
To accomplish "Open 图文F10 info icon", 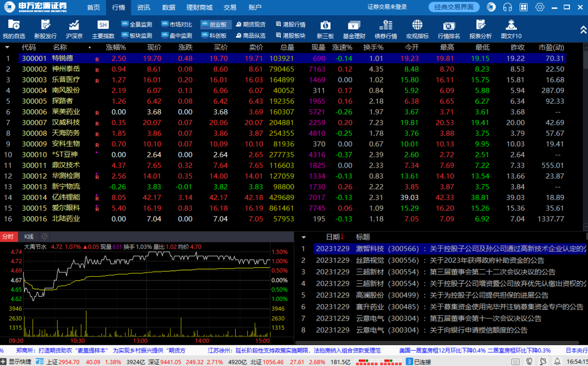I will pos(511,29).
